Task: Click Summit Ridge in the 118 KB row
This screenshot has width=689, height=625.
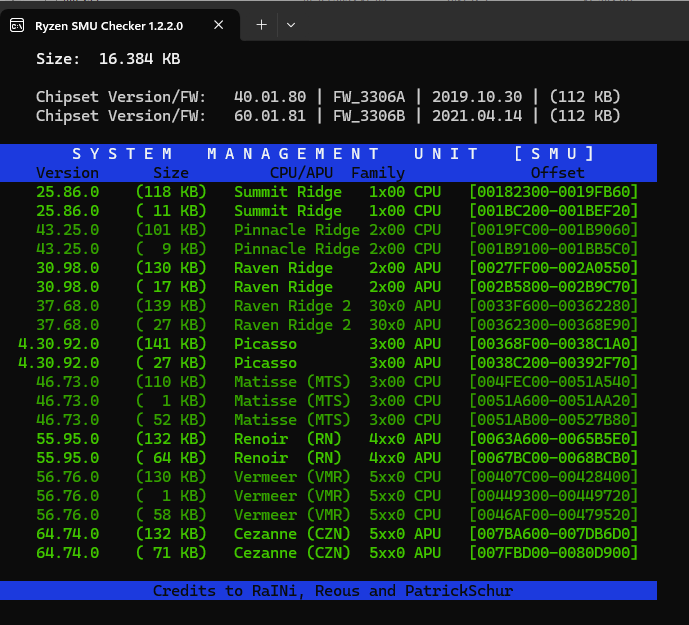Action: (288, 192)
